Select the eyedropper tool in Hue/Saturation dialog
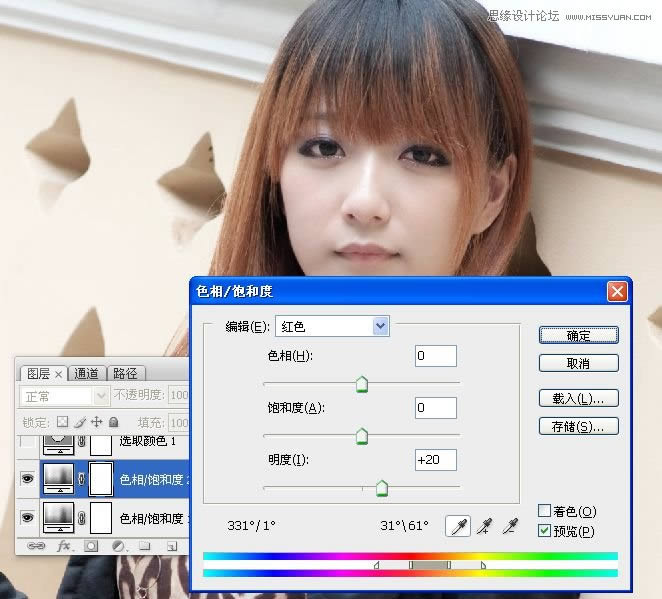 point(460,526)
